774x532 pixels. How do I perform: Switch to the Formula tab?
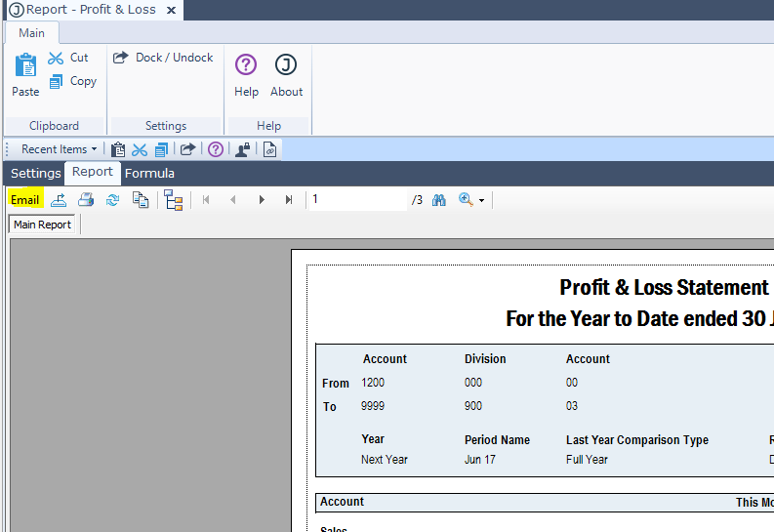pyautogui.click(x=149, y=174)
